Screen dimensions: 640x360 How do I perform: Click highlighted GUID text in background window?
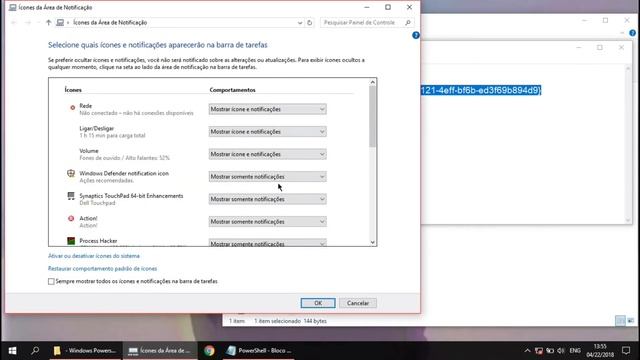coord(481,90)
